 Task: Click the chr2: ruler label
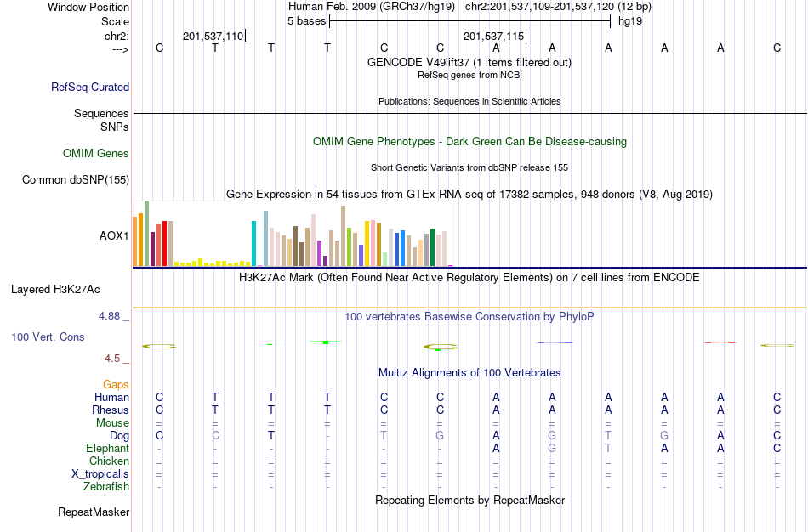pyautogui.click(x=117, y=36)
